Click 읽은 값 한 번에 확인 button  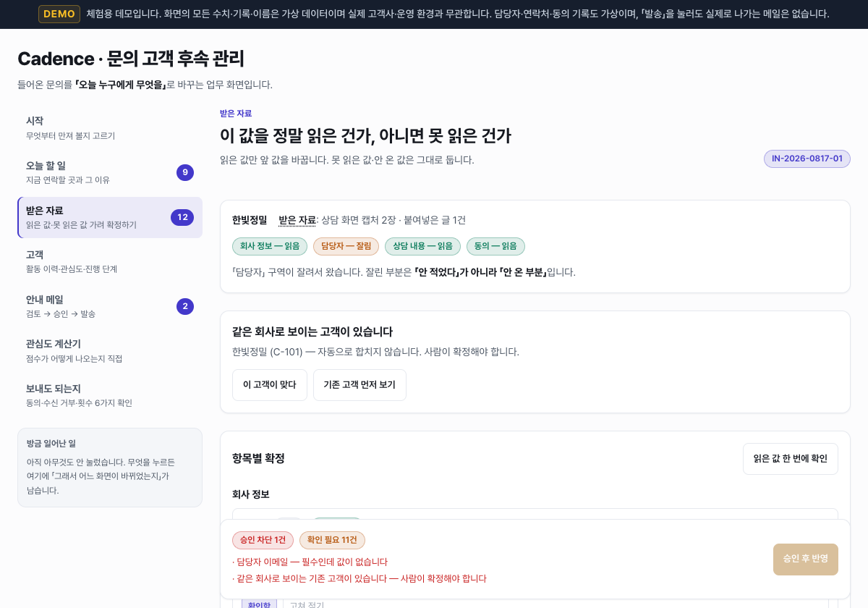coord(791,459)
